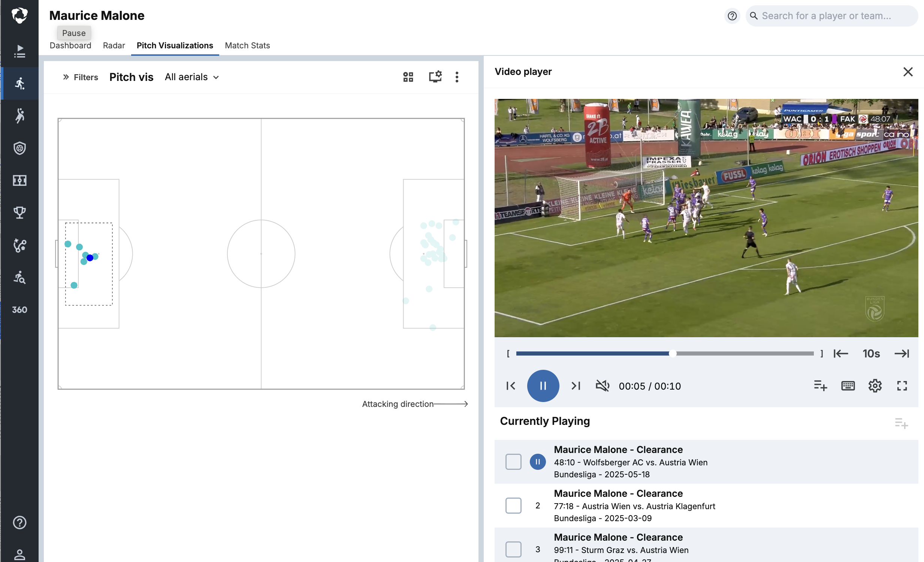Check the first clearance clip checkbox
Screen dimensions: 924x562
tap(513, 462)
